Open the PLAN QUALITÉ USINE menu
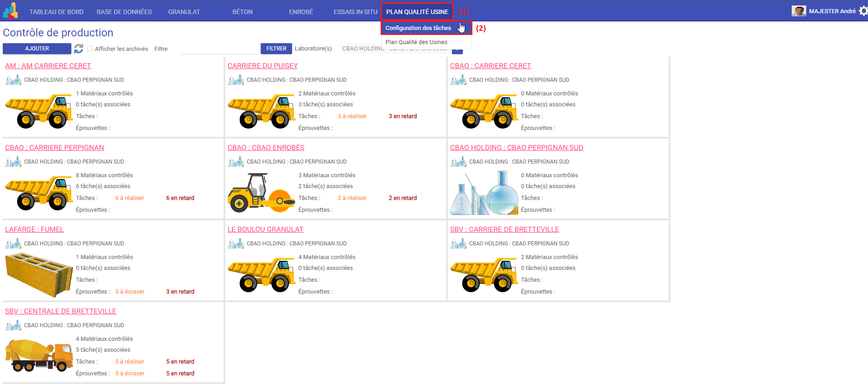Image resolution: width=868 pixels, height=389 pixels. (417, 12)
